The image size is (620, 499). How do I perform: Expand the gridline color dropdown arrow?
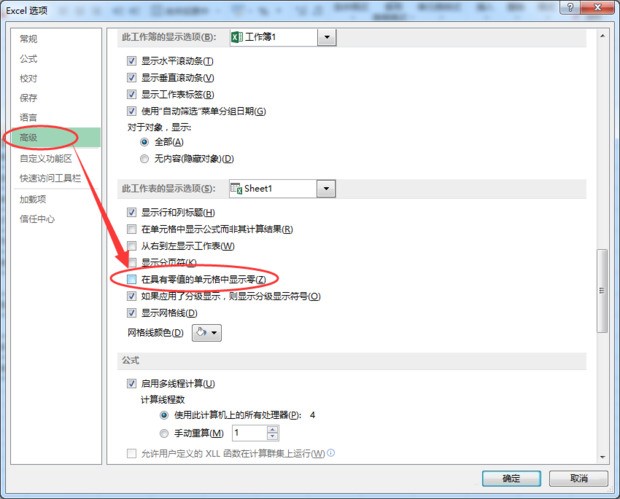214,333
